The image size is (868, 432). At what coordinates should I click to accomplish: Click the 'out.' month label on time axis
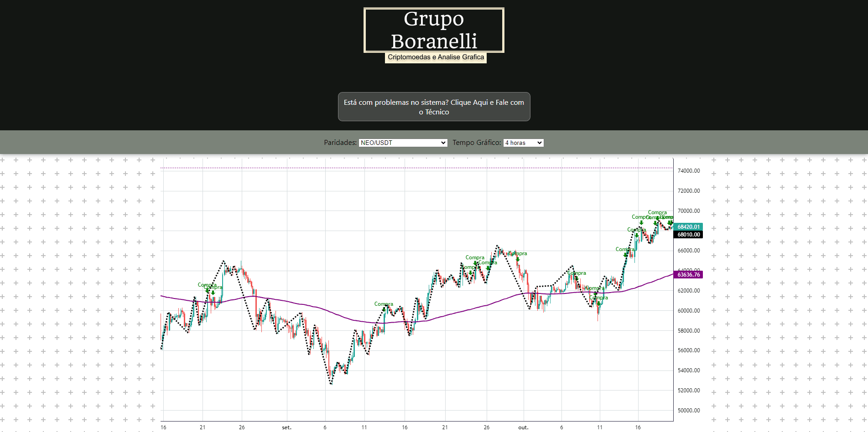pyautogui.click(x=523, y=427)
